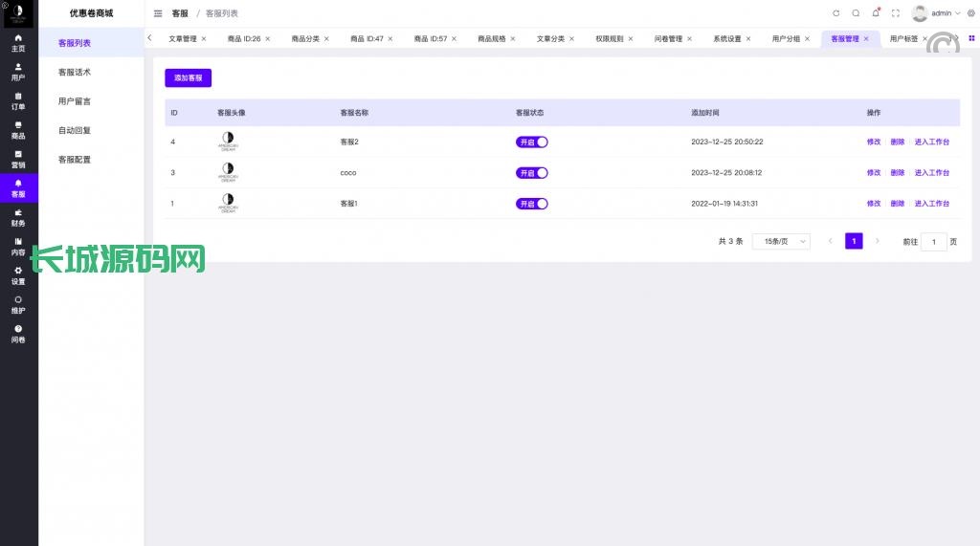Viewport: 980px width, 546px height.
Task: Click the 前往 page number input
Action: coord(934,242)
